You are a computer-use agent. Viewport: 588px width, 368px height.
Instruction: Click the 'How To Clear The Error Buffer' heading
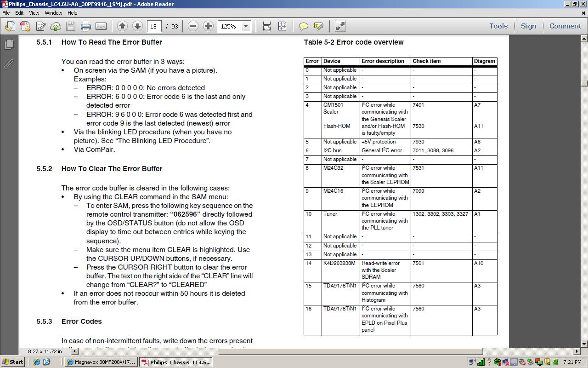pos(112,169)
